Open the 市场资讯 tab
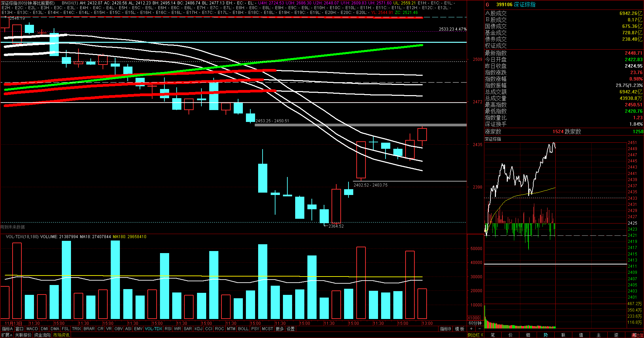 pos(61,335)
